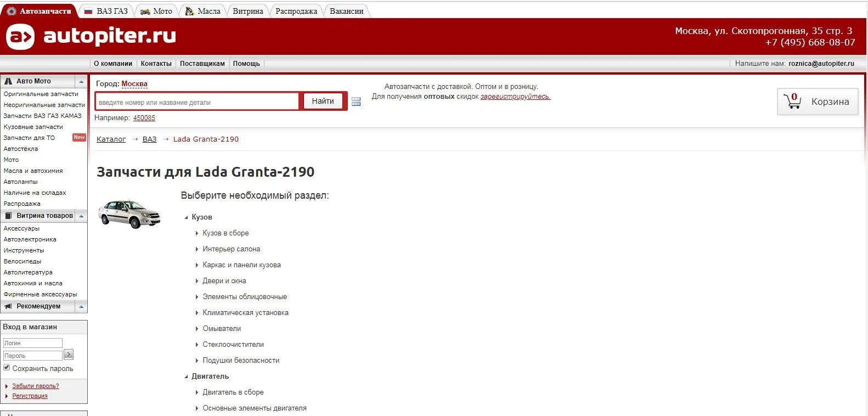Collapse the Авто Мото sidebar section
Image resolution: width=868 pixels, height=416 pixels.
click(x=81, y=82)
